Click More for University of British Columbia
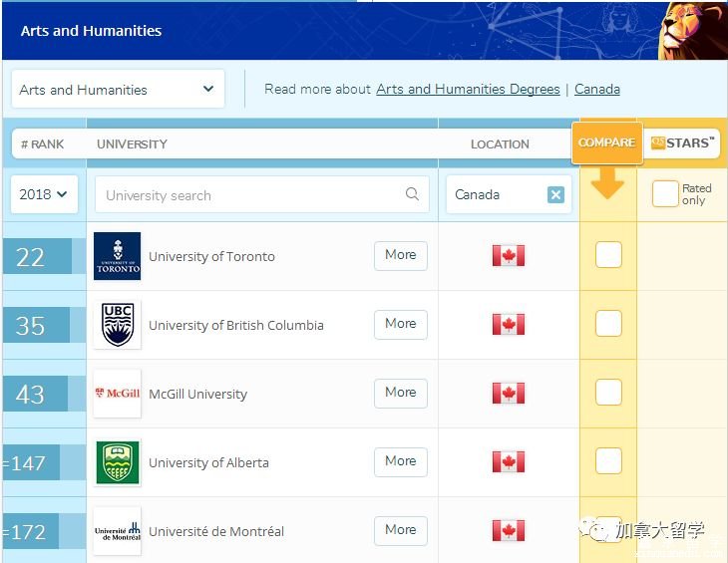 coord(401,324)
